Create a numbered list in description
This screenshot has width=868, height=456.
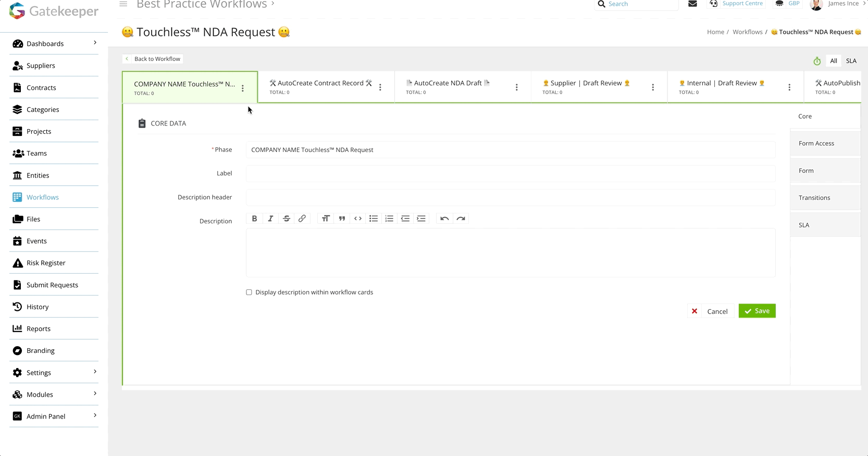point(389,219)
